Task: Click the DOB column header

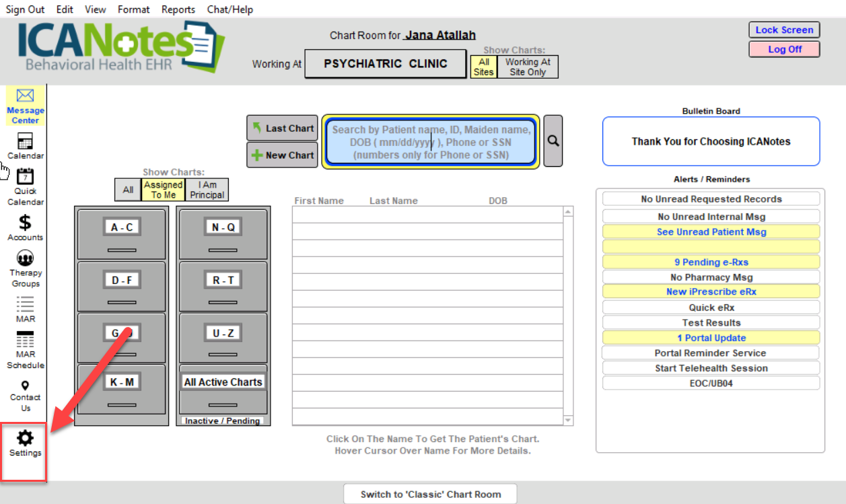Action: pos(498,201)
